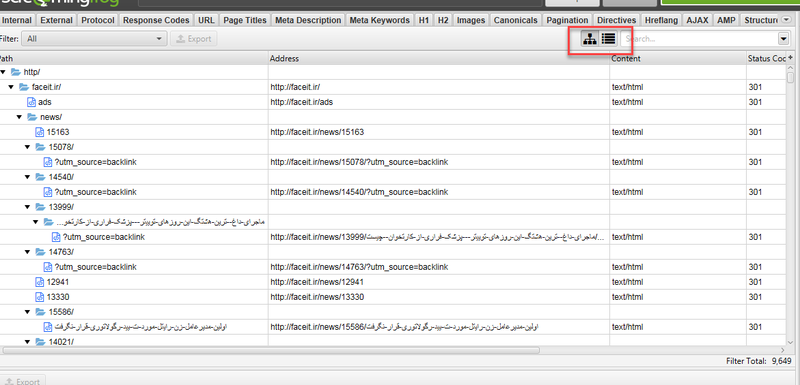This screenshot has width=800, height=385.
Task: Select address http://faceit.ir/news/12941 cell
Action: click(439, 282)
